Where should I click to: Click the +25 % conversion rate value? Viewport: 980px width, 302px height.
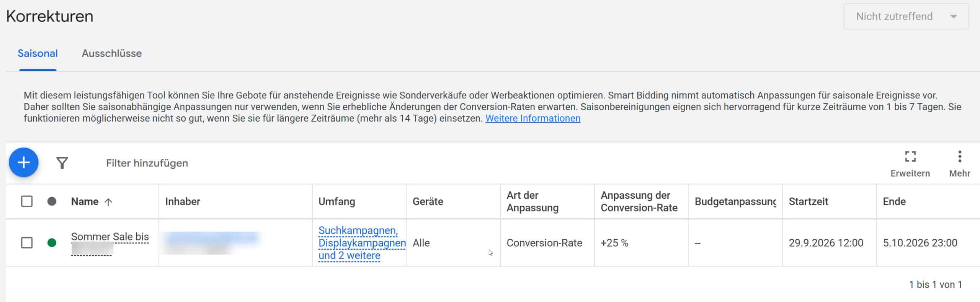614,243
